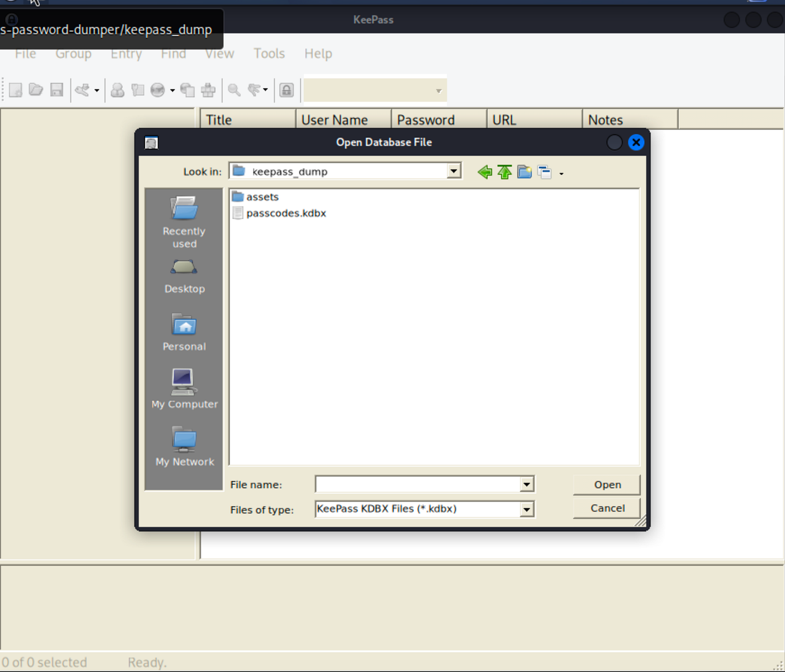Click the Password column header
Image resolution: width=785 pixels, height=672 pixels.
(x=439, y=119)
